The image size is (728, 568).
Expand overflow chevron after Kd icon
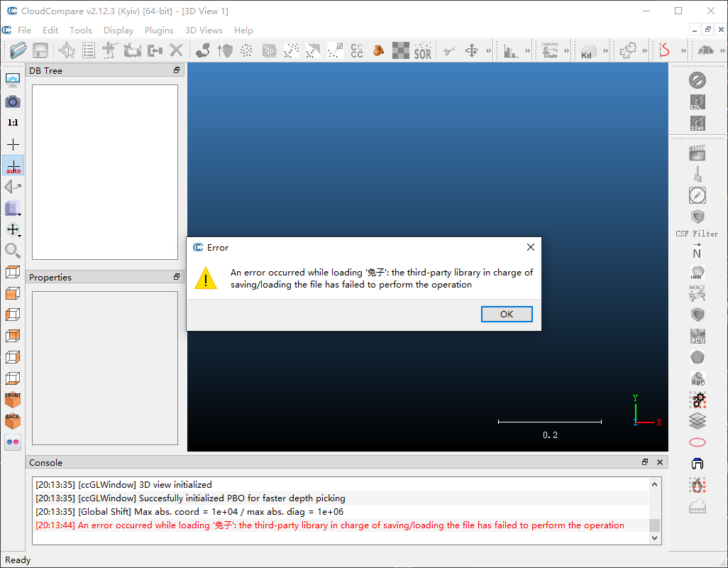605,50
